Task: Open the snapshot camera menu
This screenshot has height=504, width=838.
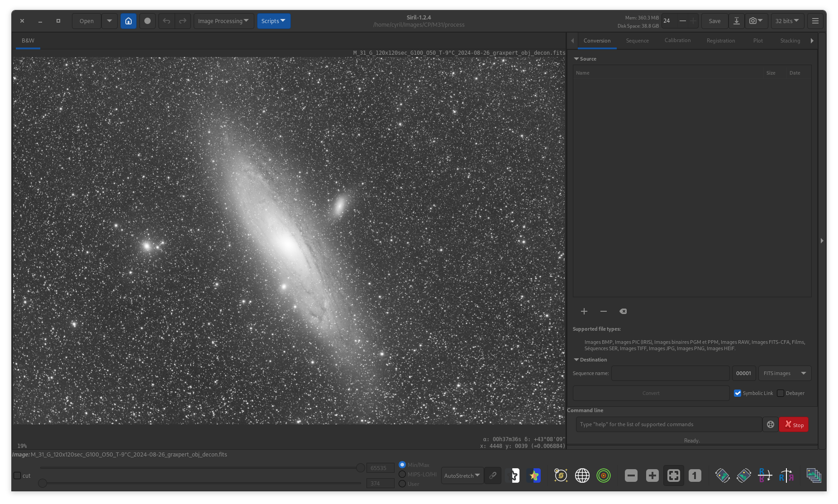Action: 756,21
